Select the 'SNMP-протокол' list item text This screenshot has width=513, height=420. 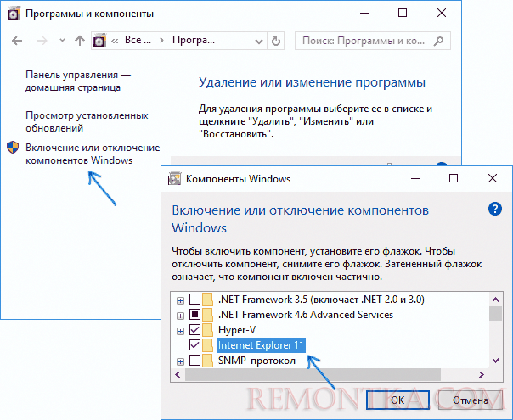(256, 361)
